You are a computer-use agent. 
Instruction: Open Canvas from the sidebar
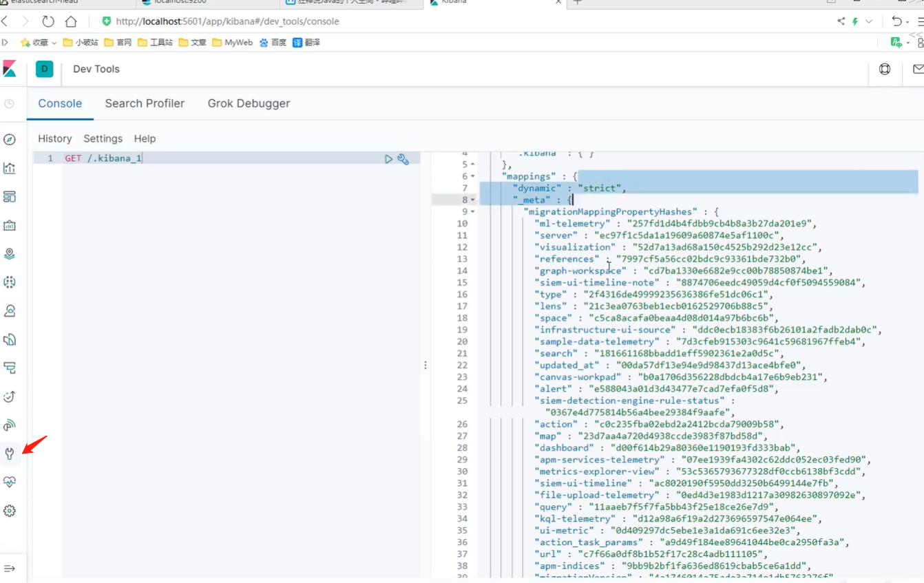[x=10, y=225]
